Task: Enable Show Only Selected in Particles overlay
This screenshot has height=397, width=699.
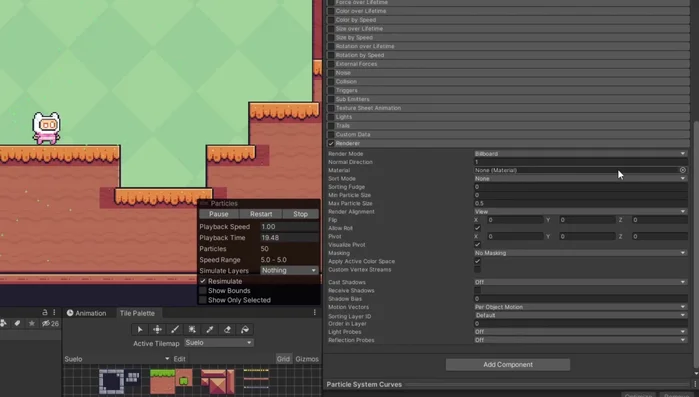Action: click(x=203, y=300)
